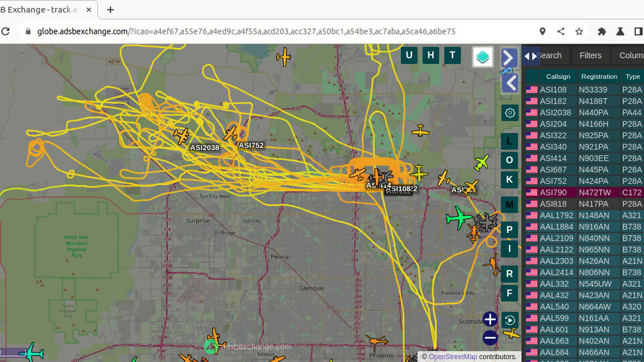Toggle the H map button
This screenshot has width=644, height=362.
click(431, 55)
